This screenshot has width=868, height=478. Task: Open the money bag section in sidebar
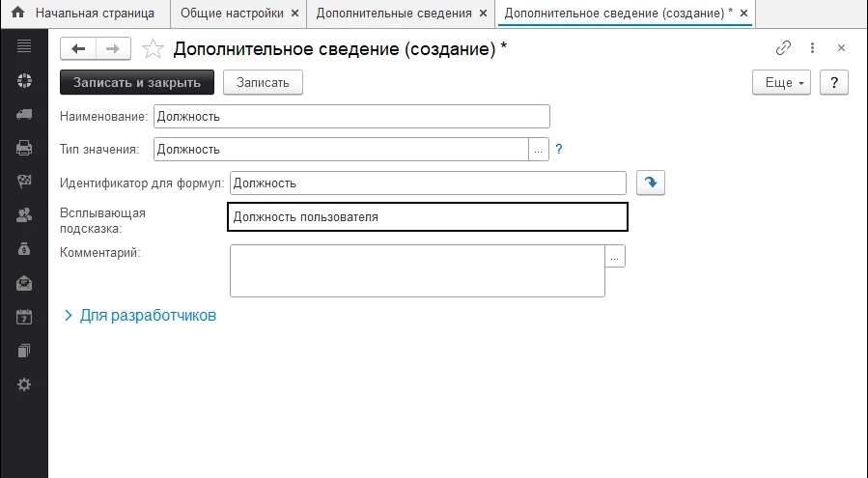[x=24, y=249]
